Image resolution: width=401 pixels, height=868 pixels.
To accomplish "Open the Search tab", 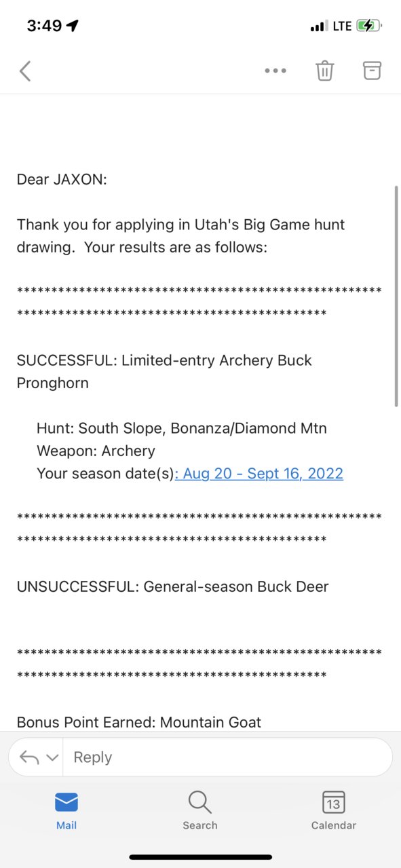I will [200, 811].
